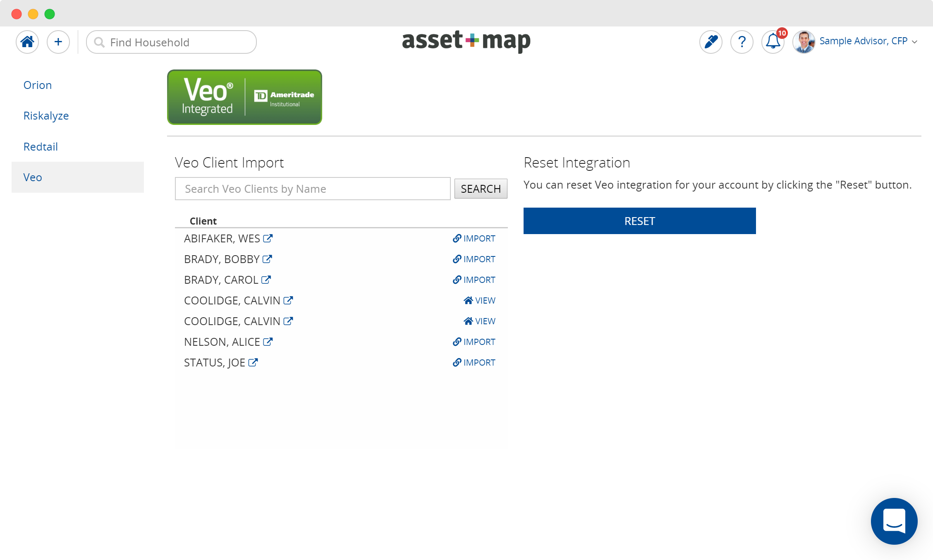Click the STATUS, JOE client name

pyautogui.click(x=215, y=362)
